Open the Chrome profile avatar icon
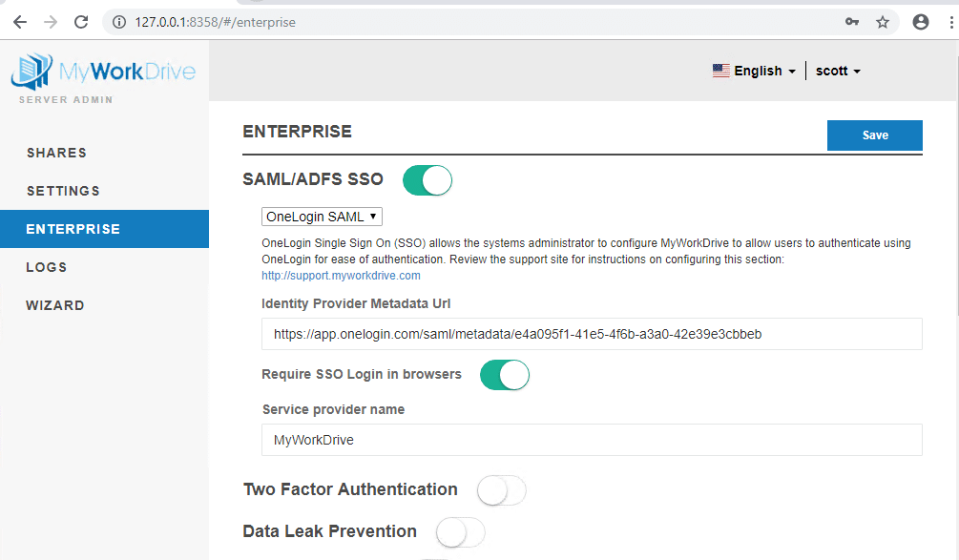Screen dimensions: 959x560 pyautogui.click(x=920, y=22)
